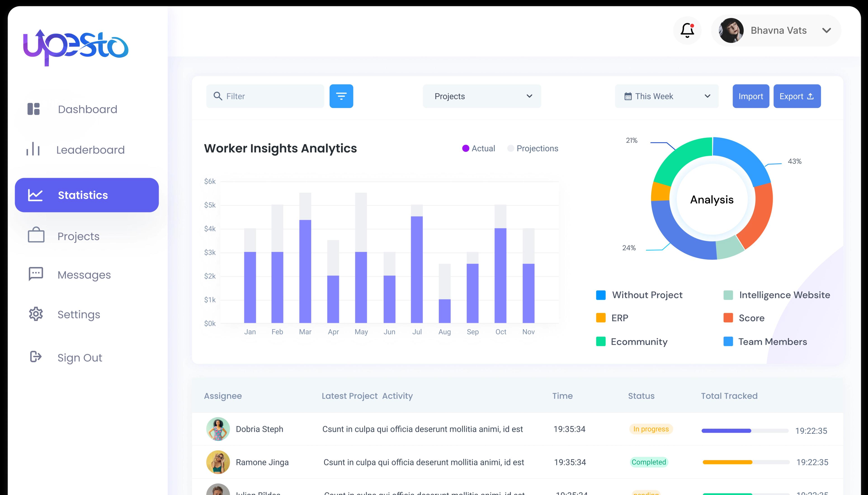Click the calendar icon in This Week

click(x=628, y=96)
